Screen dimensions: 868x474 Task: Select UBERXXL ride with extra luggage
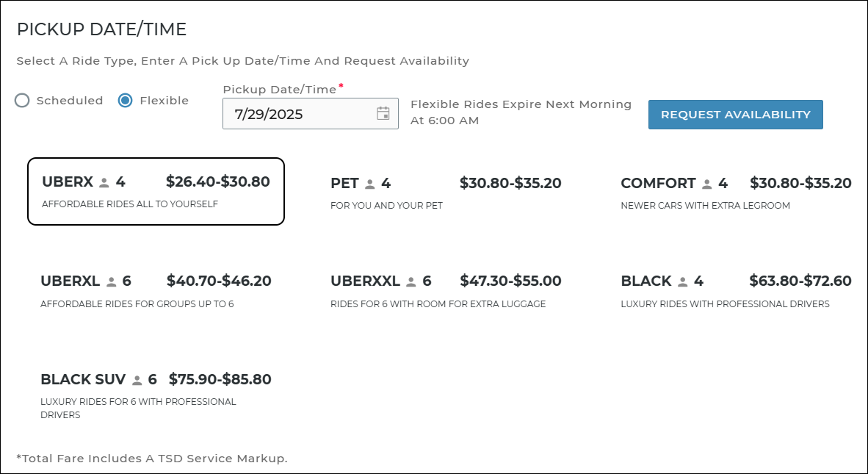pyautogui.click(x=445, y=290)
